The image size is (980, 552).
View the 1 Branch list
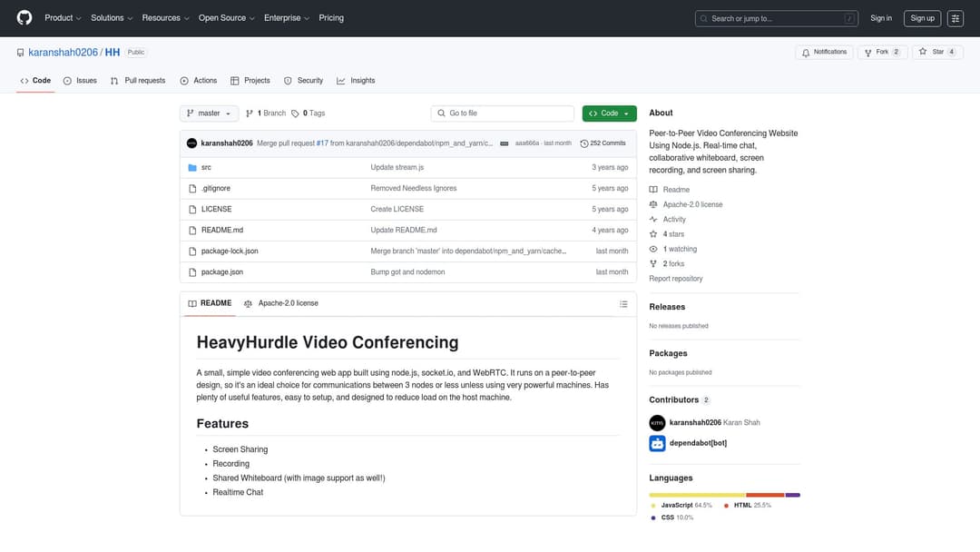(x=266, y=113)
